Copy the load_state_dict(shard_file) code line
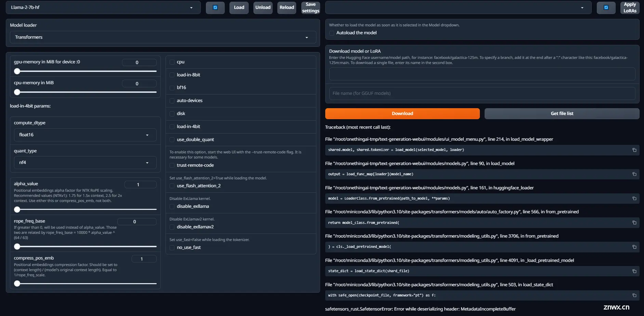Viewport: 644px width, 316px height. point(634,271)
